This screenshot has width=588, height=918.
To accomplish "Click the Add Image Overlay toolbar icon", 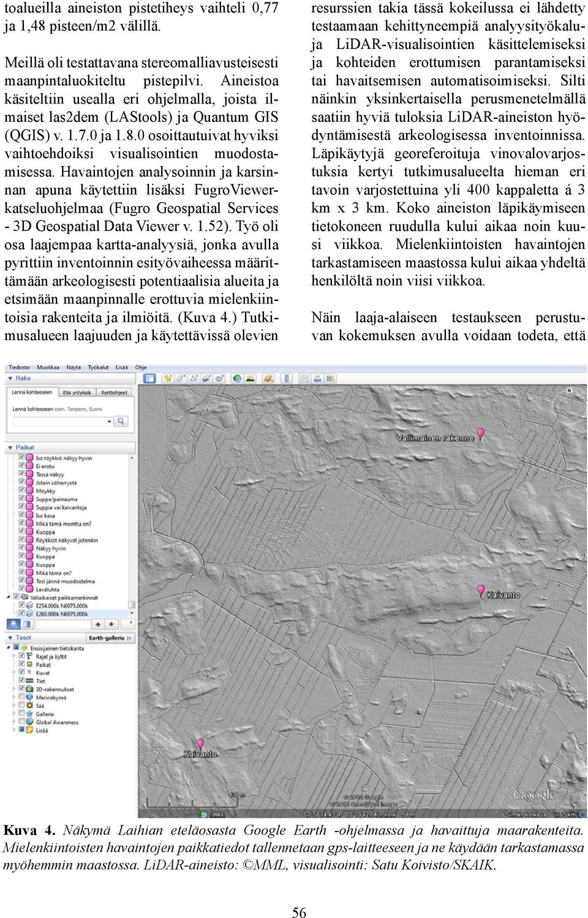I will click(x=206, y=378).
